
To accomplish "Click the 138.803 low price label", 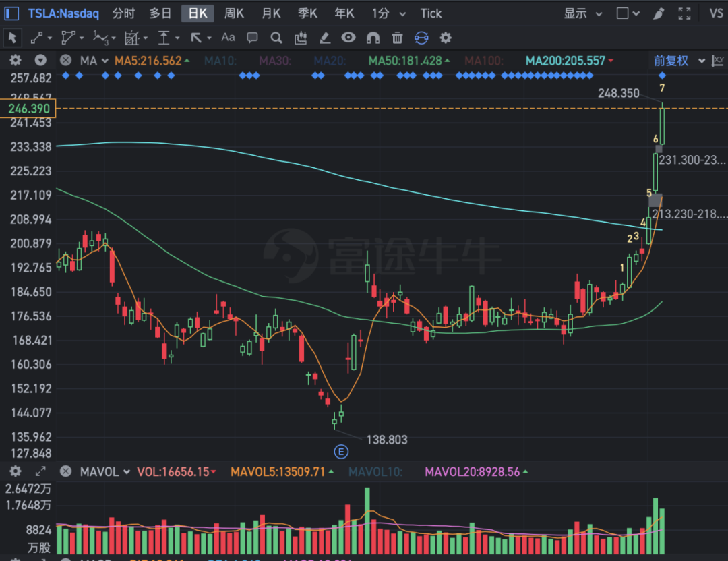I will coord(387,440).
